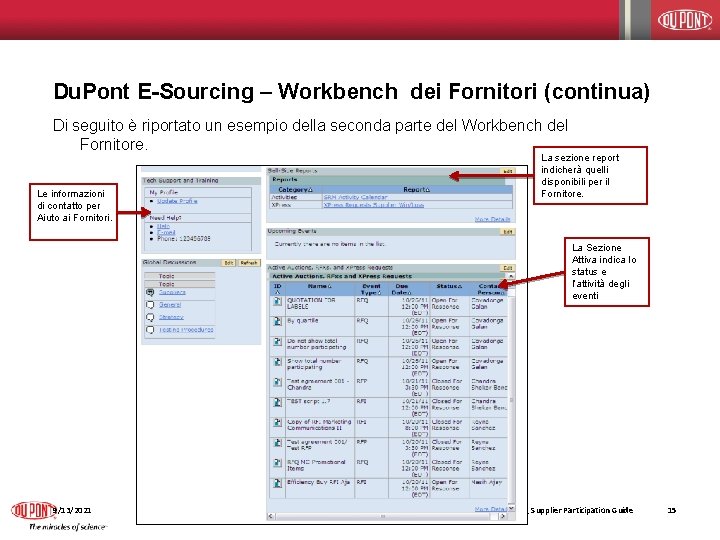Open the Strategy discussion topic link
Screen dimensions: 720x540
[x=171, y=317]
